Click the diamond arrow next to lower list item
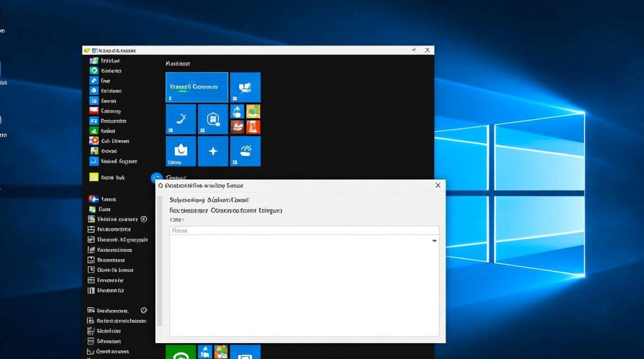The image size is (644, 359). tap(143, 311)
